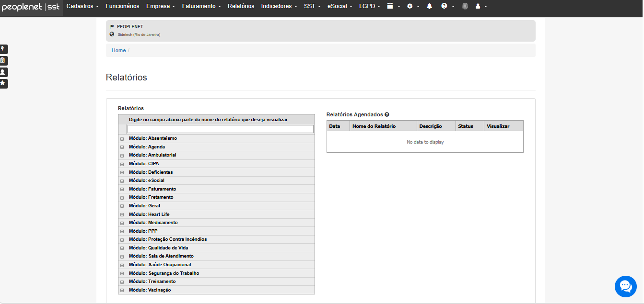Expand the Módulo: Saúde Ocupacional row

(122, 265)
